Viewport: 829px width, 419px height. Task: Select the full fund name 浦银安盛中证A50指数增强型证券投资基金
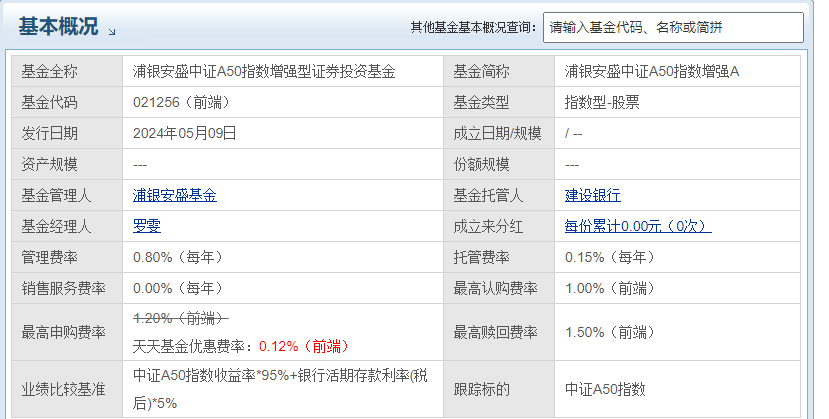click(264, 71)
